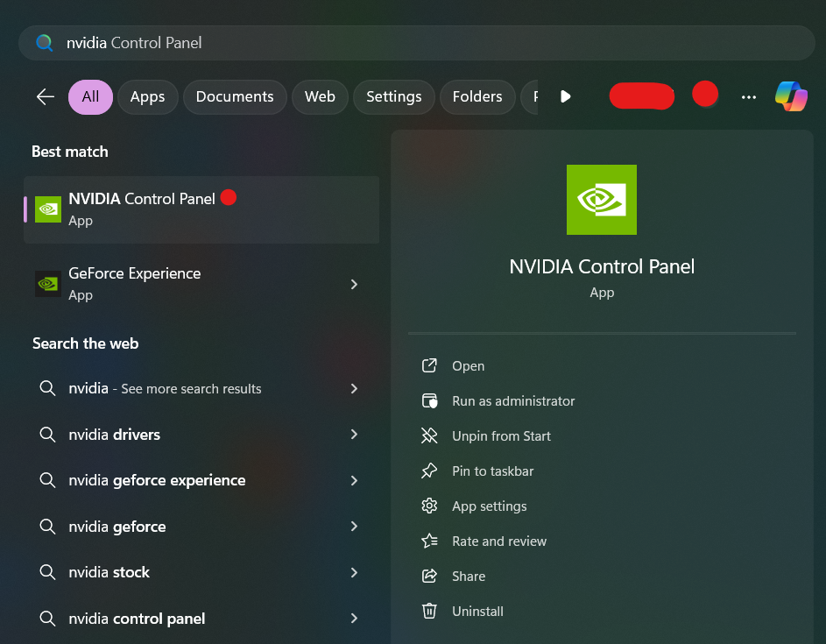Select Unpin from Start

pyautogui.click(x=501, y=436)
